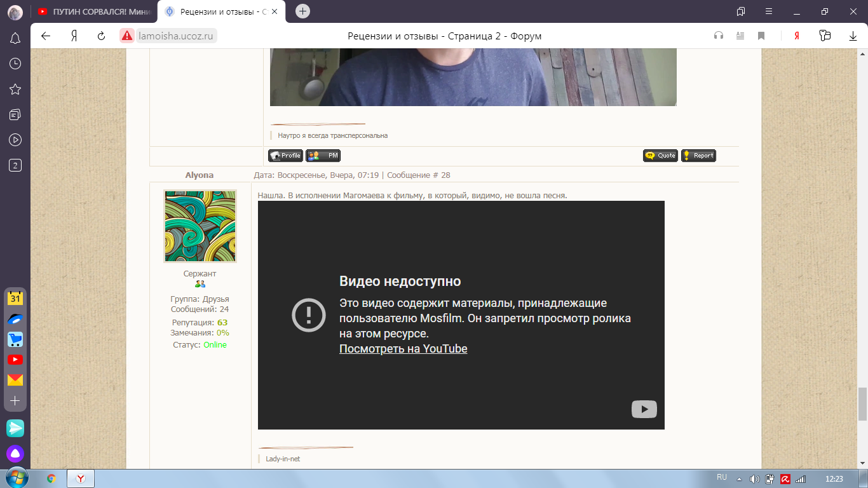This screenshot has height=488, width=868.
Task: Open the Yandex Market cart icon
Action: [x=15, y=339]
